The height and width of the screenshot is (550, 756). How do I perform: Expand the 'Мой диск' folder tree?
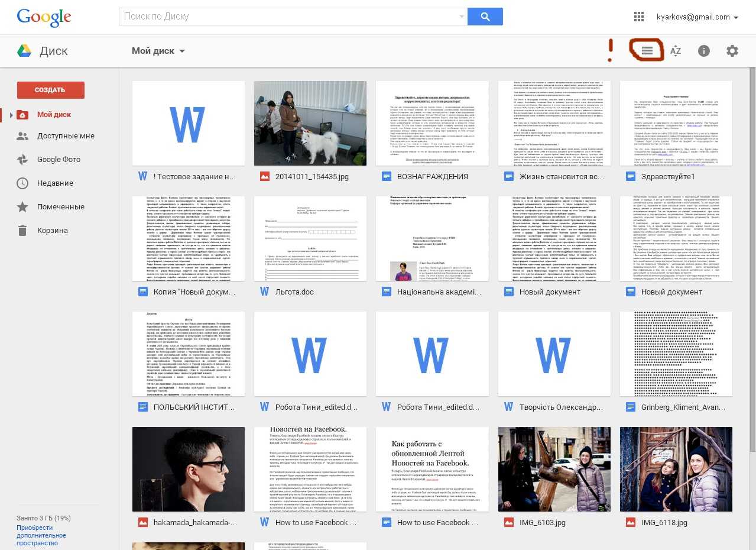(x=11, y=115)
